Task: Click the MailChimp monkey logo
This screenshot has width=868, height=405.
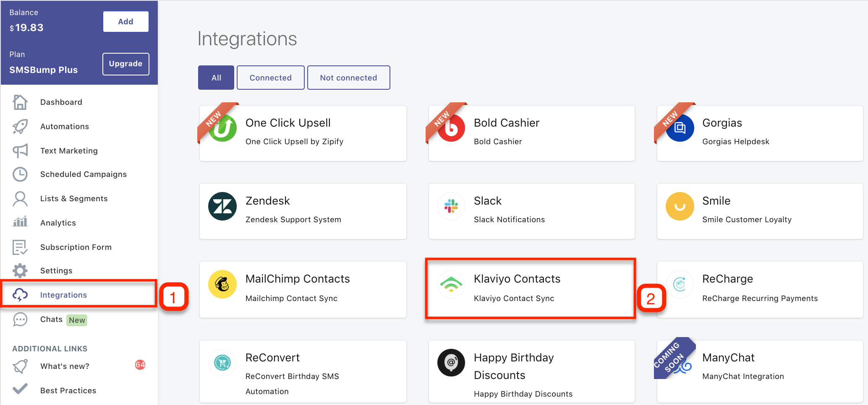Action: coord(222,284)
